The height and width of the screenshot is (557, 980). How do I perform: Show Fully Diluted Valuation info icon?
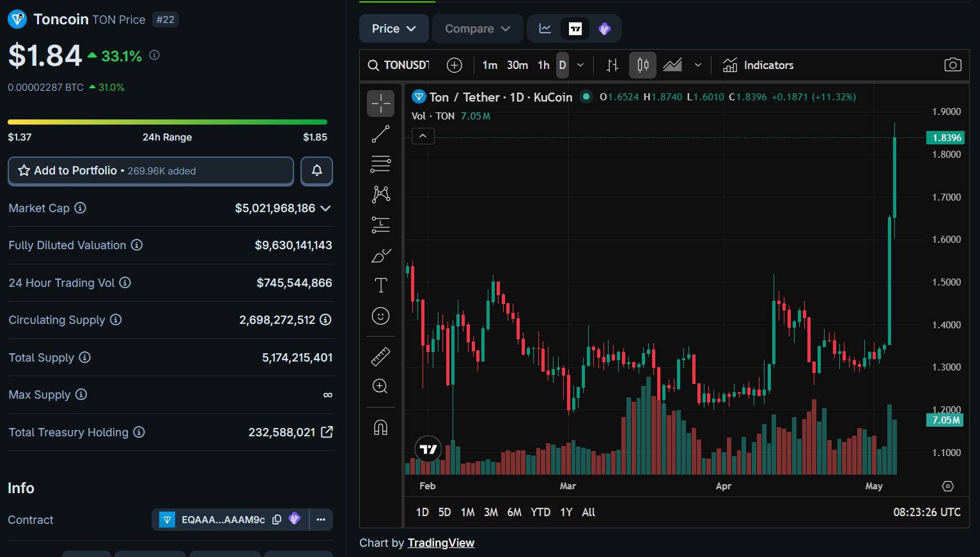(x=137, y=245)
